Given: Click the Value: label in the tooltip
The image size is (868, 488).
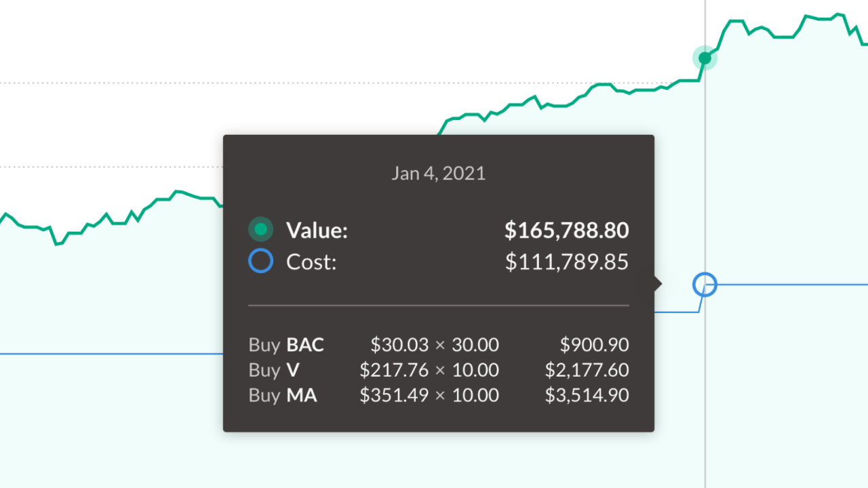Looking at the screenshot, I should pos(317,230).
